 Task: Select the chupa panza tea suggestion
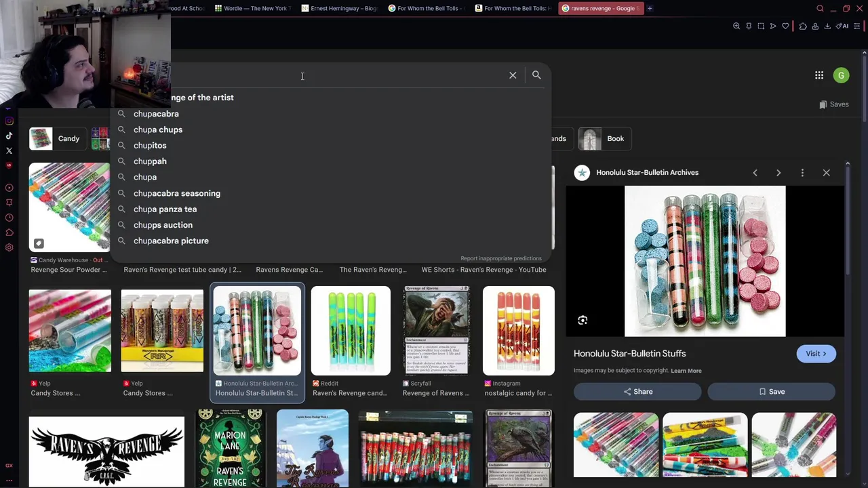(x=330, y=209)
